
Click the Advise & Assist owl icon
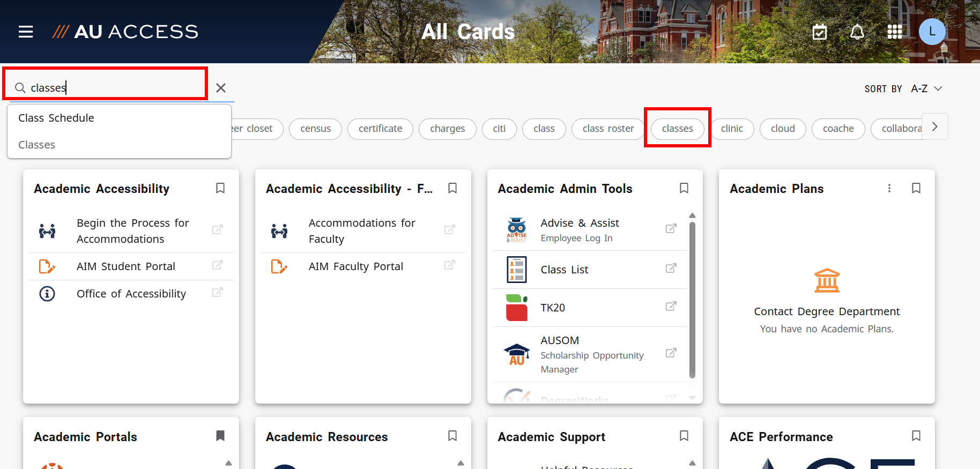tap(517, 230)
